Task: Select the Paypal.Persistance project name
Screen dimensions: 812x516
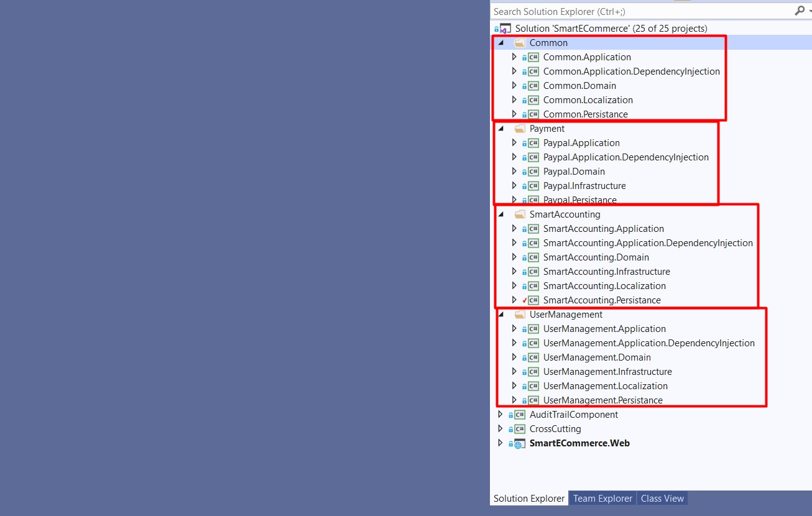Action: tap(580, 200)
